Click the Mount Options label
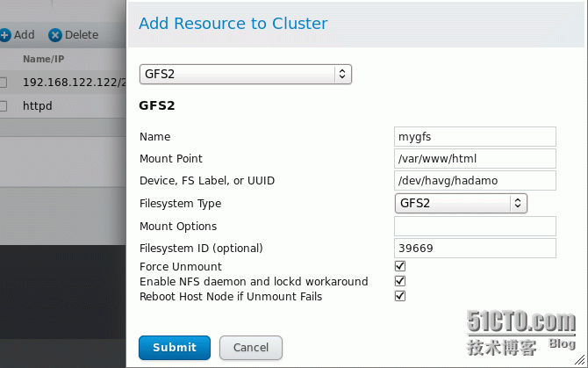This screenshot has height=368, width=588. coord(178,227)
